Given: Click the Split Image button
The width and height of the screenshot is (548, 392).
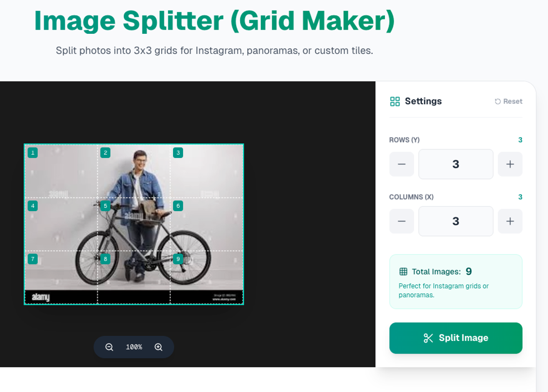Looking at the screenshot, I should (456, 338).
